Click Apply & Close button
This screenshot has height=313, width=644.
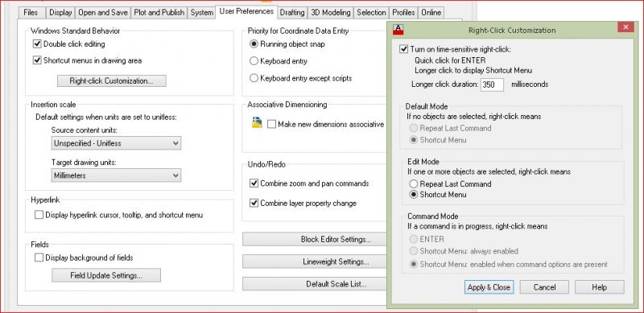click(489, 287)
